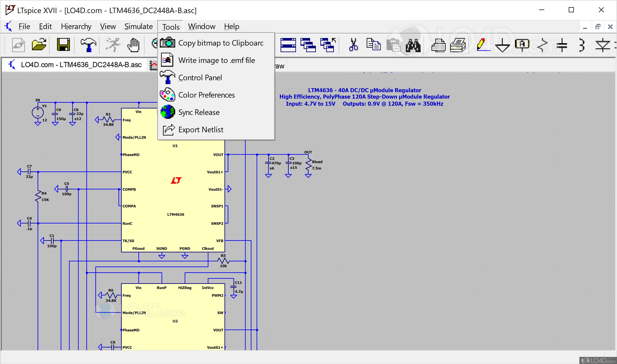
Task: Click the U2 component label
Action: pos(175,321)
